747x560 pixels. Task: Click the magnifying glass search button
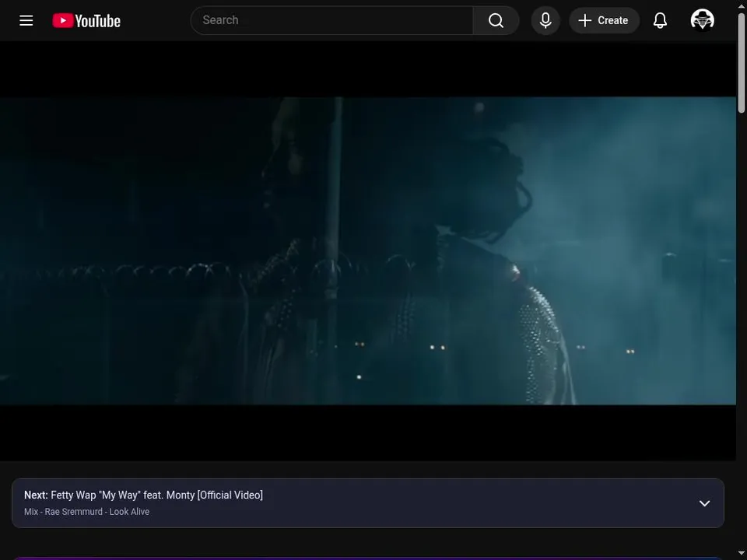coord(496,20)
